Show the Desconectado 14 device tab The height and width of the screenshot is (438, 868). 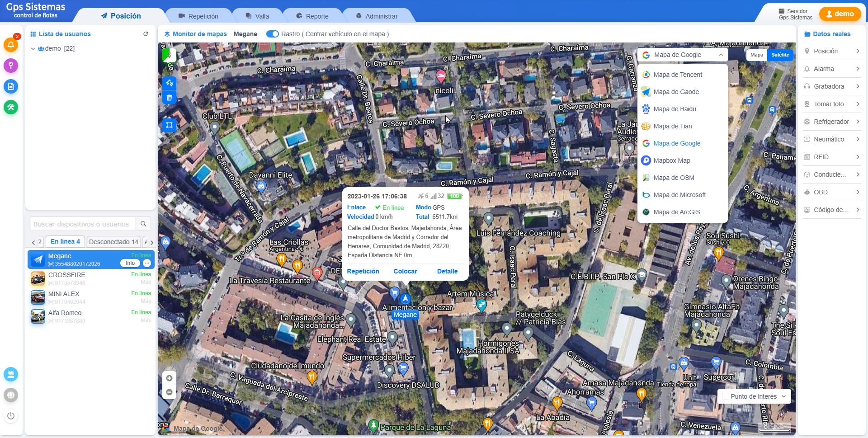[x=113, y=242]
